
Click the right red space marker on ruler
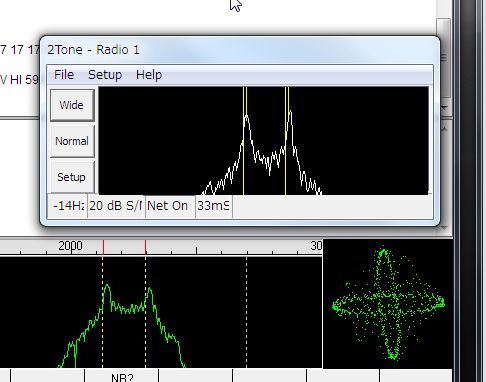(x=146, y=247)
